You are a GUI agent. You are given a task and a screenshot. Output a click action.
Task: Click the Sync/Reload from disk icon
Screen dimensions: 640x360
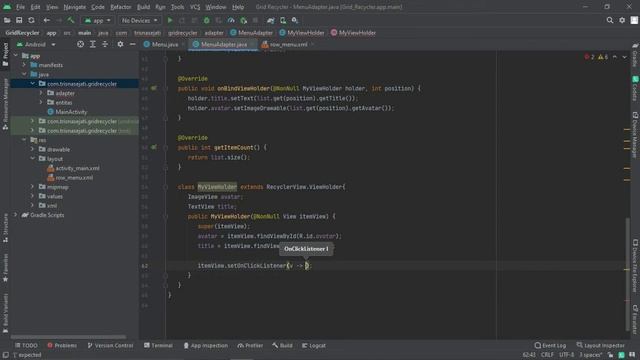pos(31,20)
